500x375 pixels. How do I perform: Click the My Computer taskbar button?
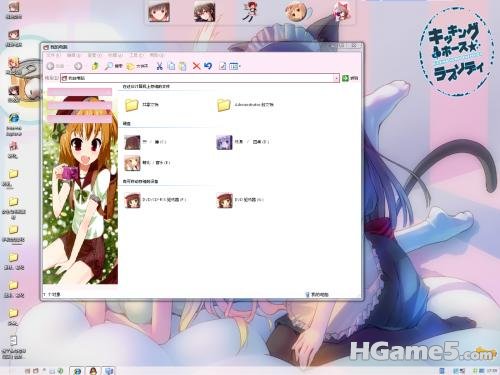click(x=109, y=371)
